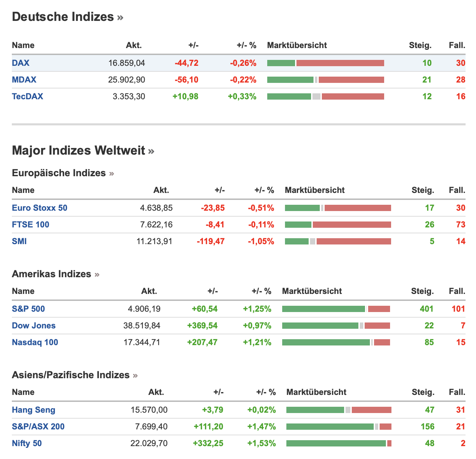Image resolution: width=476 pixels, height=459 pixels.
Task: Select the Dow Jones link
Action: coord(34,326)
